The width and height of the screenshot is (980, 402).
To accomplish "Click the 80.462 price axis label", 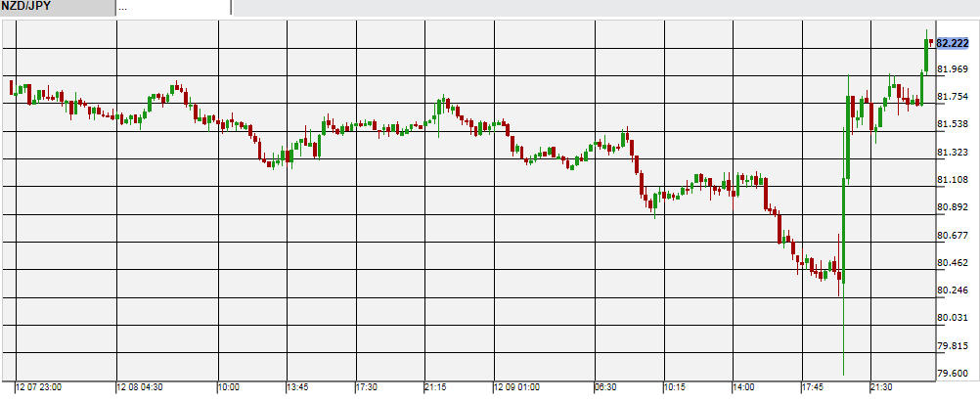I will coord(952,263).
